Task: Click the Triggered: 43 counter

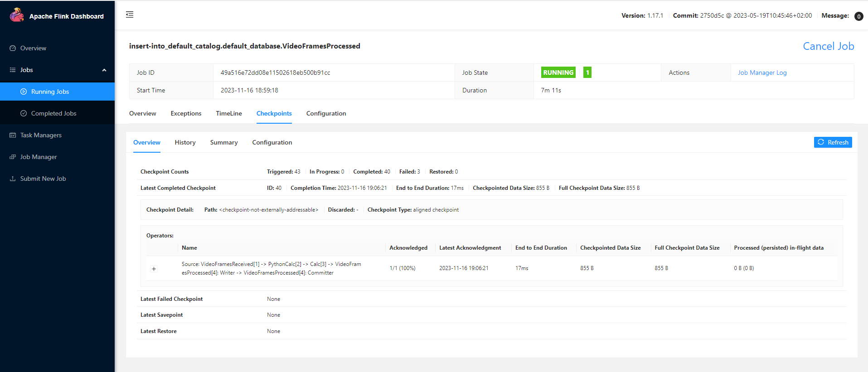Action: (x=284, y=172)
